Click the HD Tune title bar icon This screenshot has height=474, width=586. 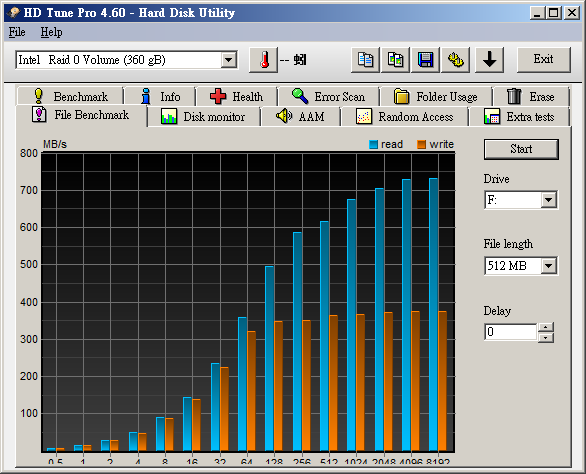14,13
